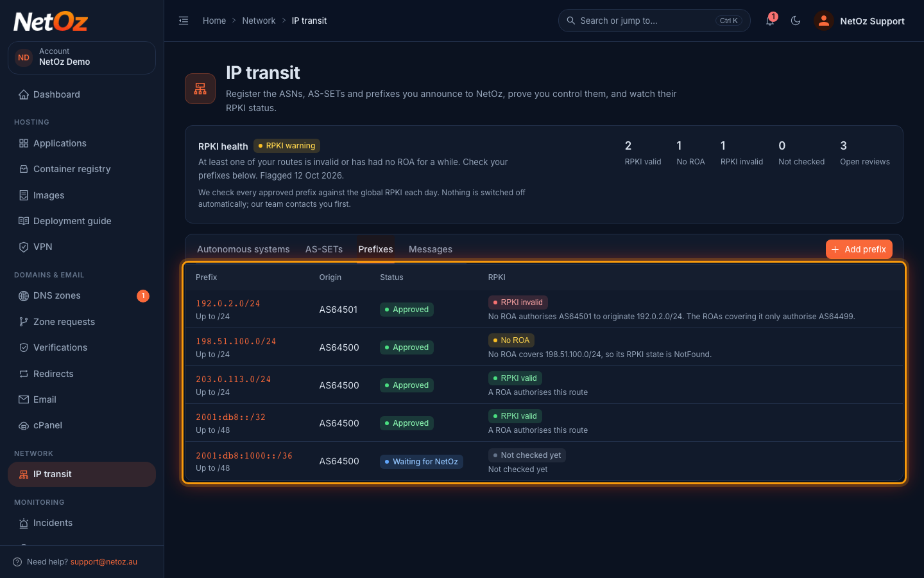Click the Add prefix button

859,249
